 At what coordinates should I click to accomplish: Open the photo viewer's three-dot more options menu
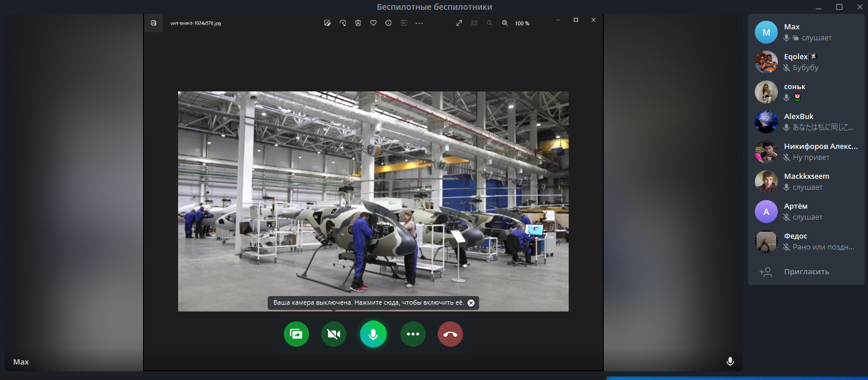point(419,23)
